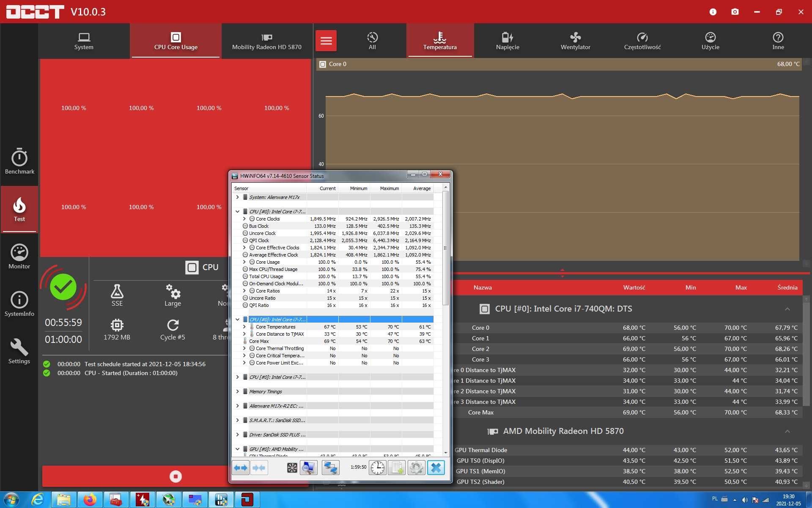Expand Core Ratios row in HWiNFO
Image resolution: width=812 pixels, height=508 pixels.
(x=244, y=291)
